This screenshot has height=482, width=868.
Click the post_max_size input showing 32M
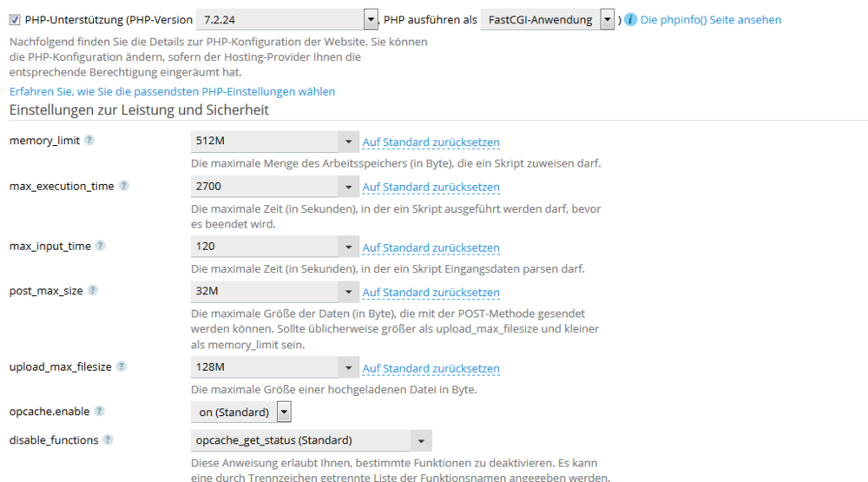coord(264,292)
